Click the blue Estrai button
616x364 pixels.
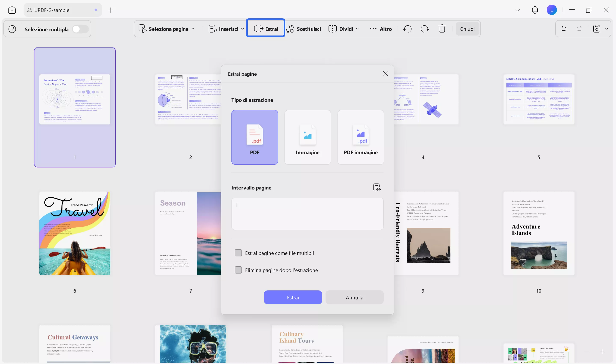[x=293, y=297]
